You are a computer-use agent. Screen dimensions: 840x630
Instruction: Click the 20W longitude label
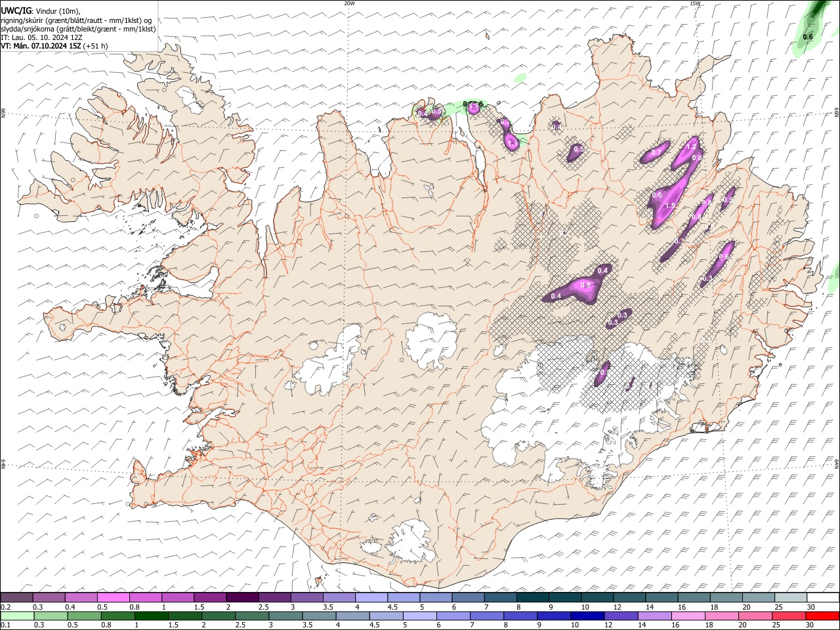[x=349, y=3]
